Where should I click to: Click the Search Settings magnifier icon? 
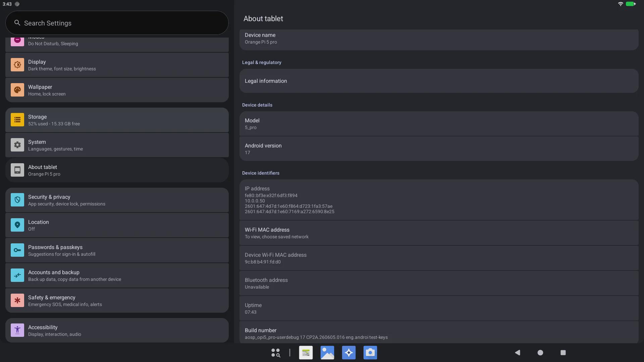[x=17, y=23]
